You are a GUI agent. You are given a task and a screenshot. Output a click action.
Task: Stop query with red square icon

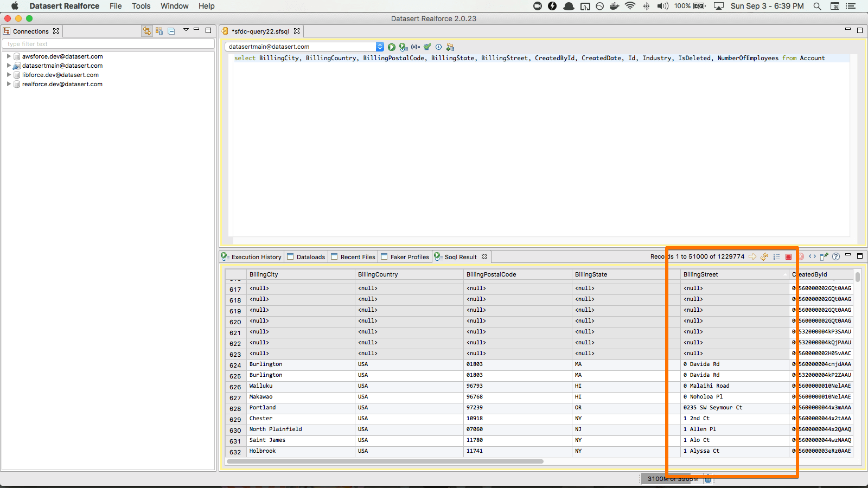[789, 257]
